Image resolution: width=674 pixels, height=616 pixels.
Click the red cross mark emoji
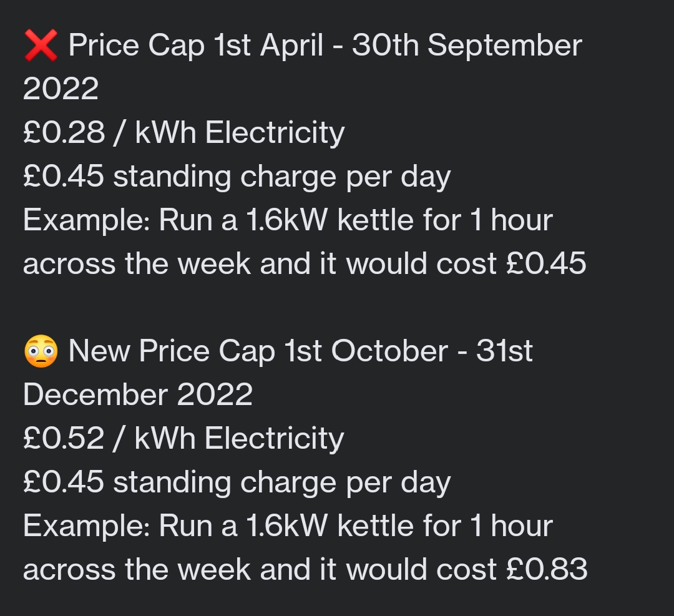[x=41, y=46]
